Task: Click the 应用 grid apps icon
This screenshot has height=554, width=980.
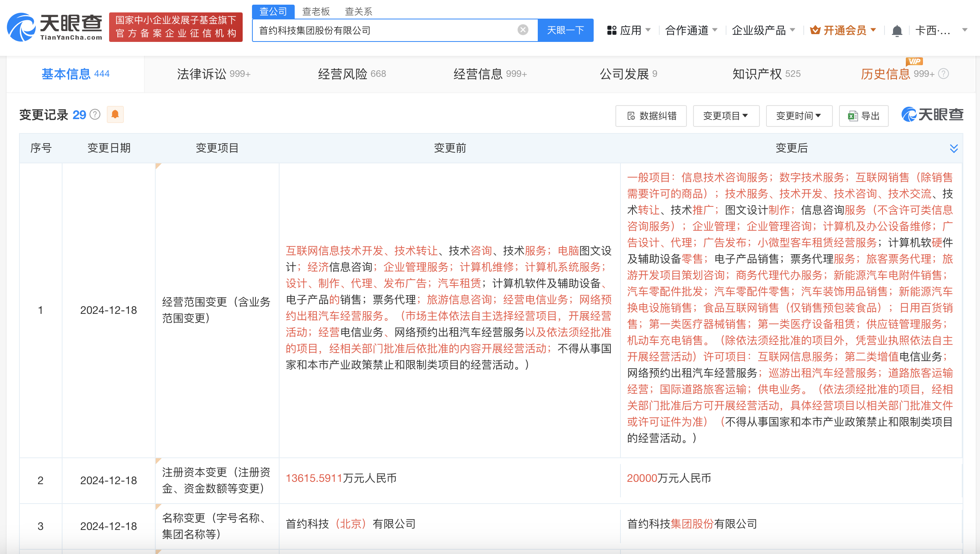Action: click(x=612, y=30)
